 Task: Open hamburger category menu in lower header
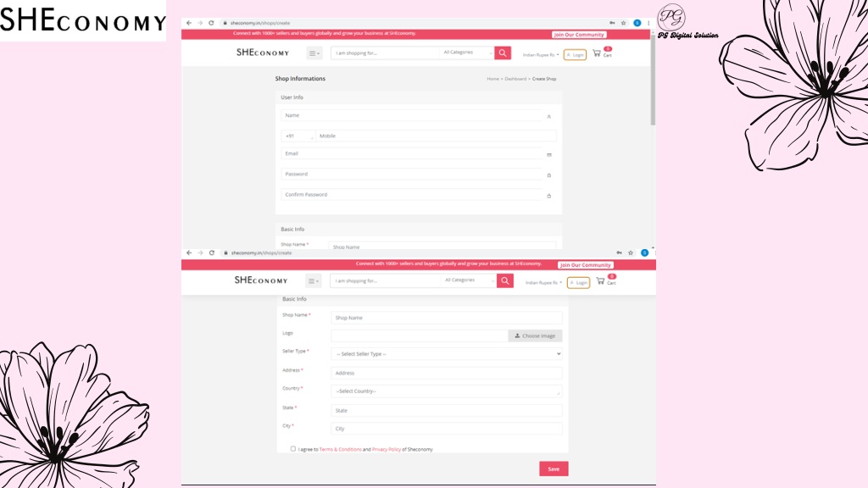point(313,281)
